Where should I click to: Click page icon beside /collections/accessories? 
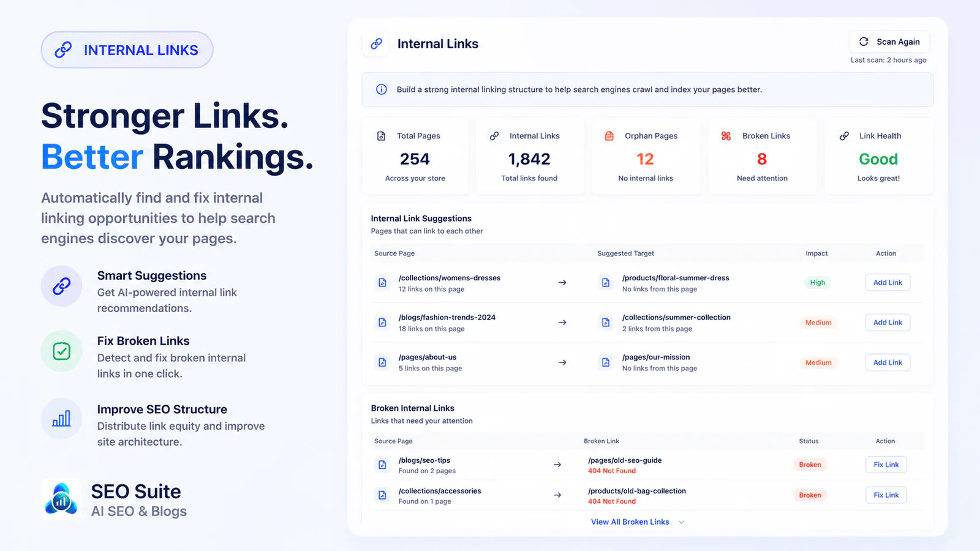[x=382, y=495]
